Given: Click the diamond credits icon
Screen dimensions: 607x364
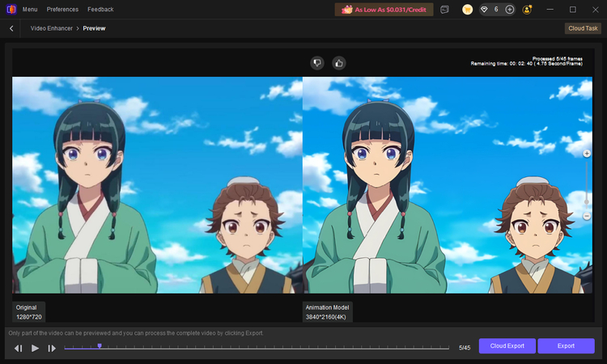Looking at the screenshot, I should coord(484,10).
